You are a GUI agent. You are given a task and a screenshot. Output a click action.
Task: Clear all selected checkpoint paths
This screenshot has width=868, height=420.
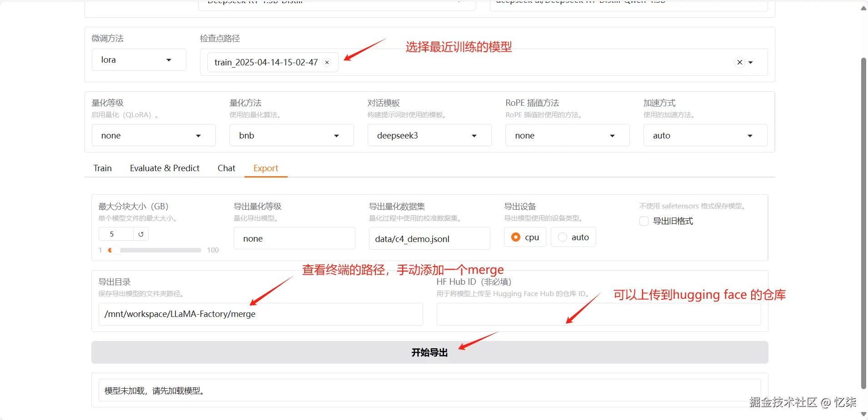pos(740,62)
